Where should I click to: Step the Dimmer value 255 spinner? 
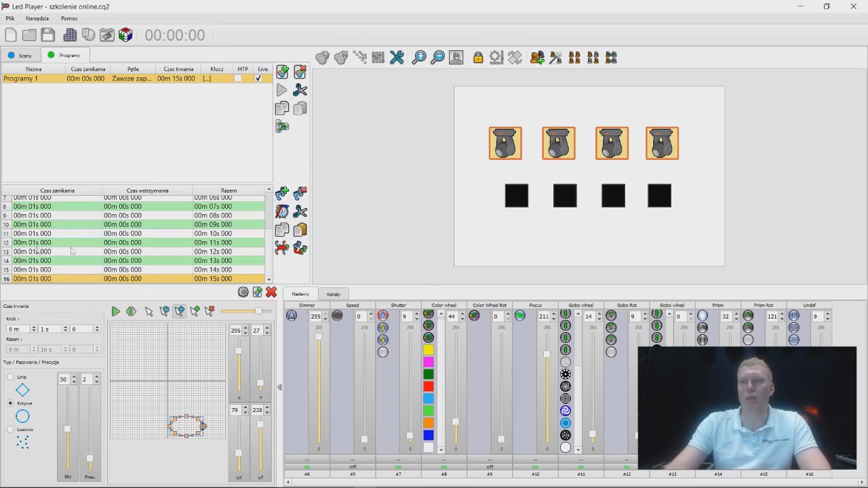(x=325, y=317)
